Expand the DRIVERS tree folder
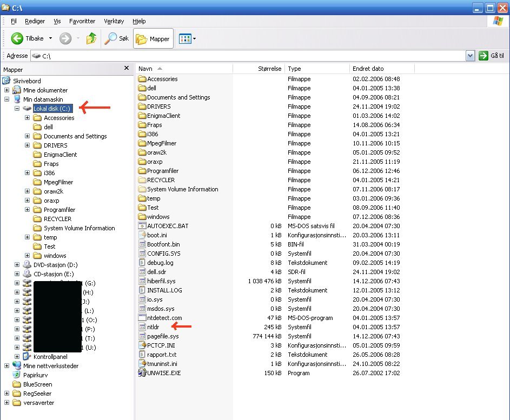The height and width of the screenshot is (420, 510). tap(28, 145)
